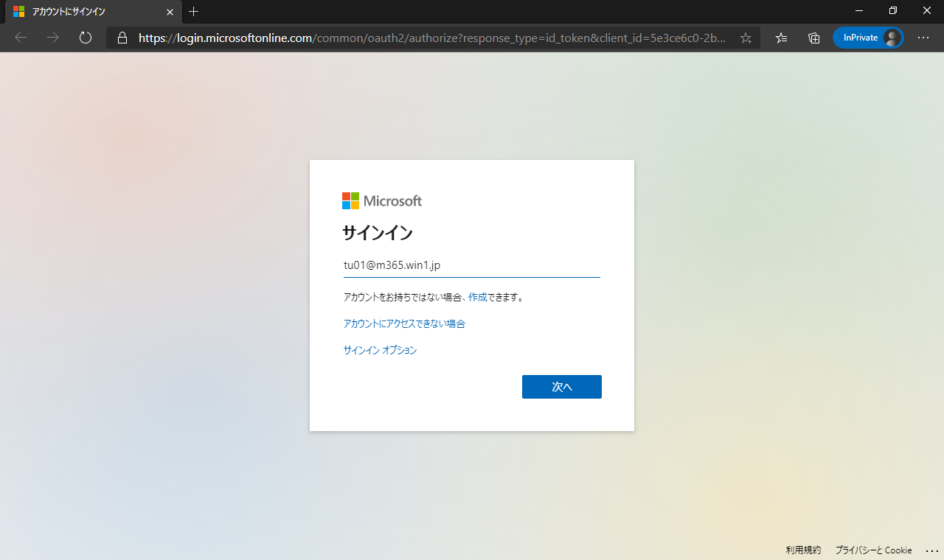Viewport: 944px width, 560px height.
Task: Click the サインイン heading text
Action: pos(378,233)
